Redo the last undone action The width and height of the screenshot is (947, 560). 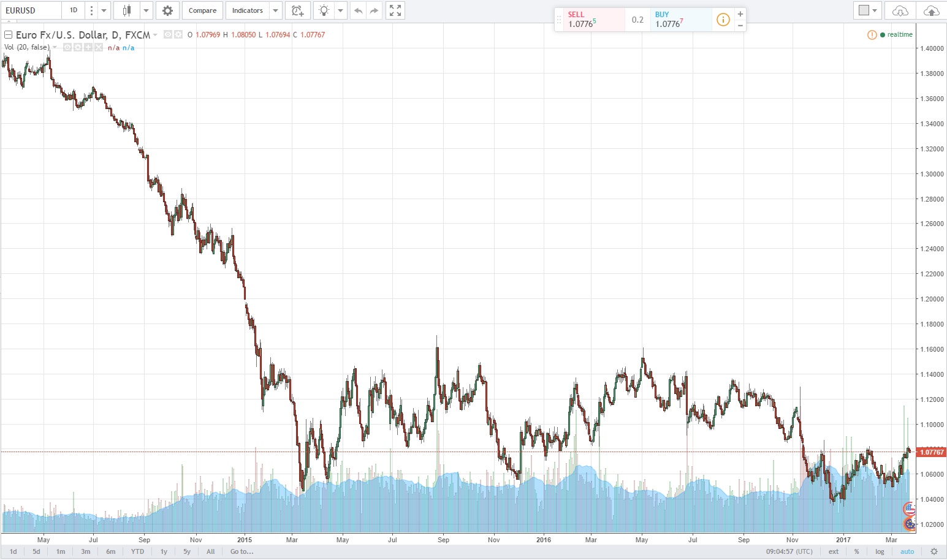pyautogui.click(x=374, y=10)
